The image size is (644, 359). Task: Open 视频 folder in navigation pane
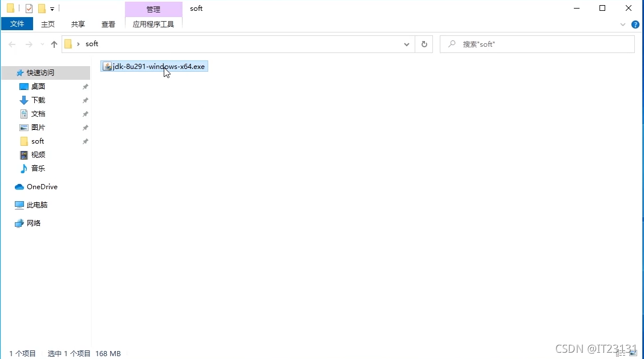click(x=38, y=154)
